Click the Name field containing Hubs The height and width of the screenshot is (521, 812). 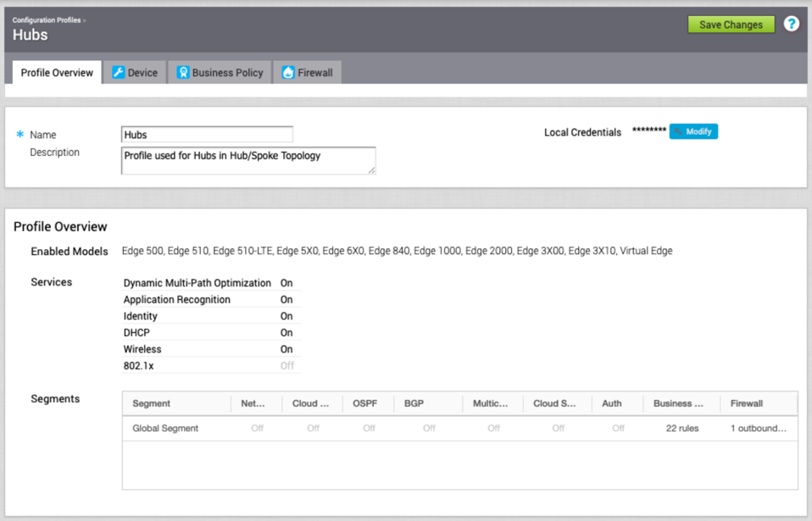pos(207,135)
